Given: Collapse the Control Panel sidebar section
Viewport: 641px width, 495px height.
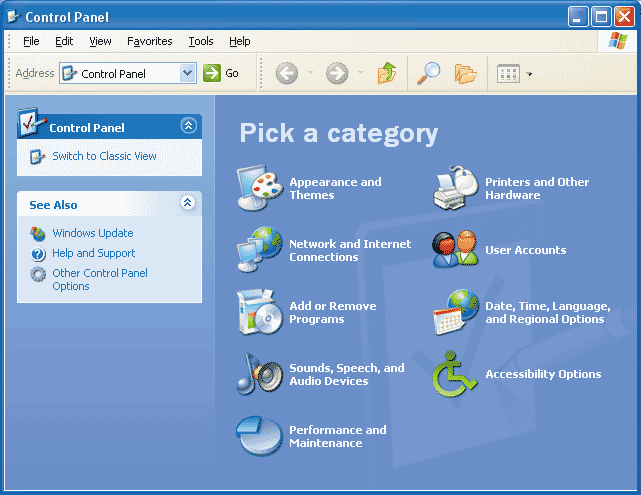Looking at the screenshot, I should 187,126.
